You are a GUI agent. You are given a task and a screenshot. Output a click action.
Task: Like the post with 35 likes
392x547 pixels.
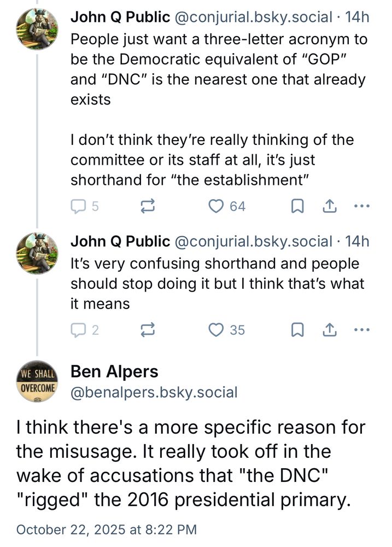[x=218, y=330]
